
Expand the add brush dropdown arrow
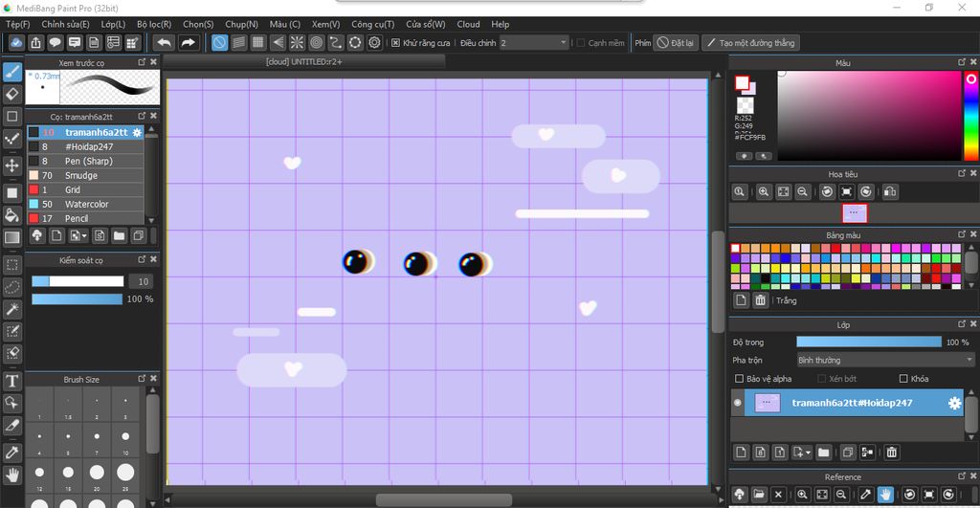(x=84, y=236)
